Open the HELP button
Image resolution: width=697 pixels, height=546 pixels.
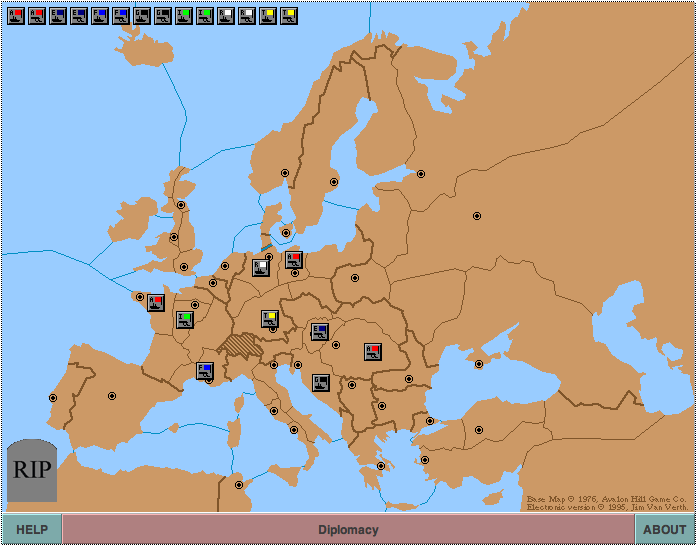[x=32, y=530]
